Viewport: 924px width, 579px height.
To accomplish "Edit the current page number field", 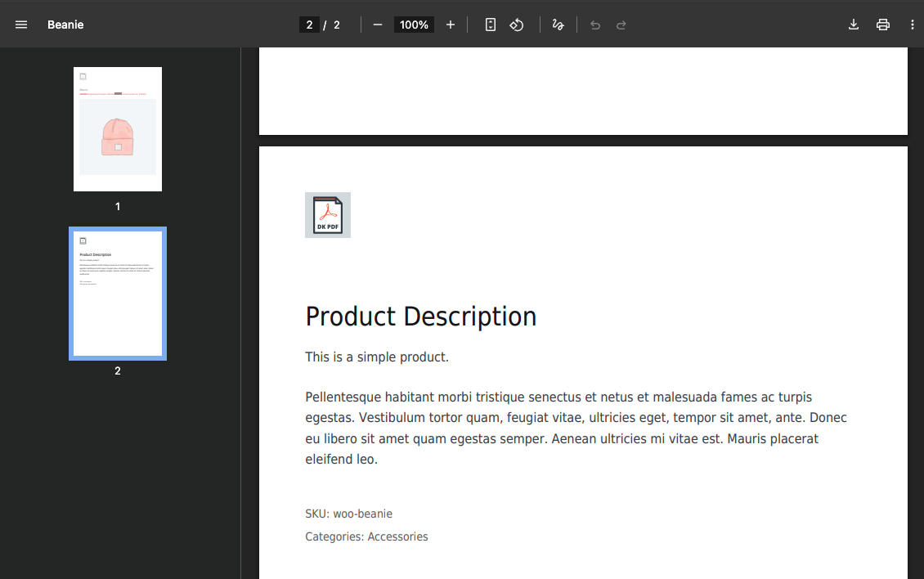I will click(309, 25).
